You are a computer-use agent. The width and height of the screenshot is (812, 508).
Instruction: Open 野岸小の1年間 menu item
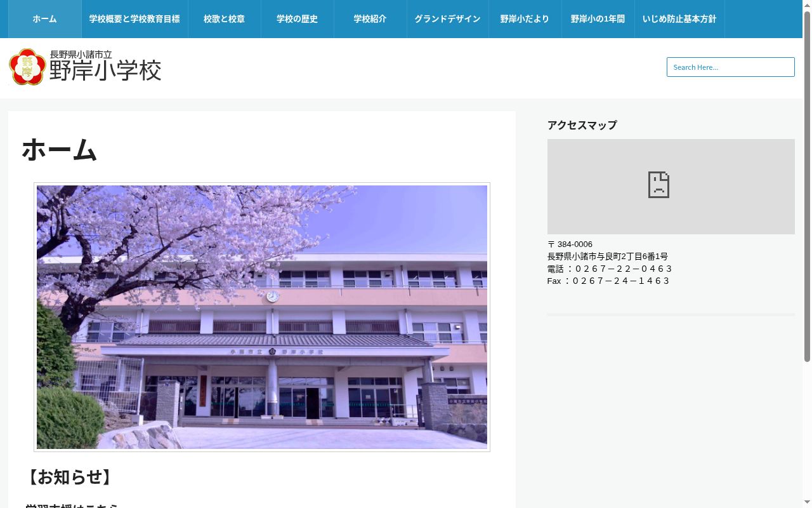tap(598, 19)
